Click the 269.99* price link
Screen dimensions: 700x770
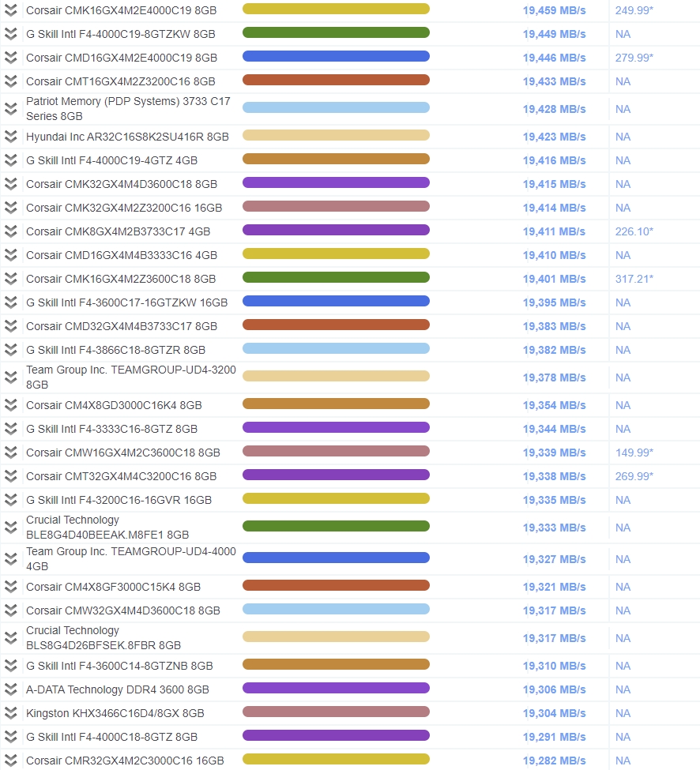point(634,476)
